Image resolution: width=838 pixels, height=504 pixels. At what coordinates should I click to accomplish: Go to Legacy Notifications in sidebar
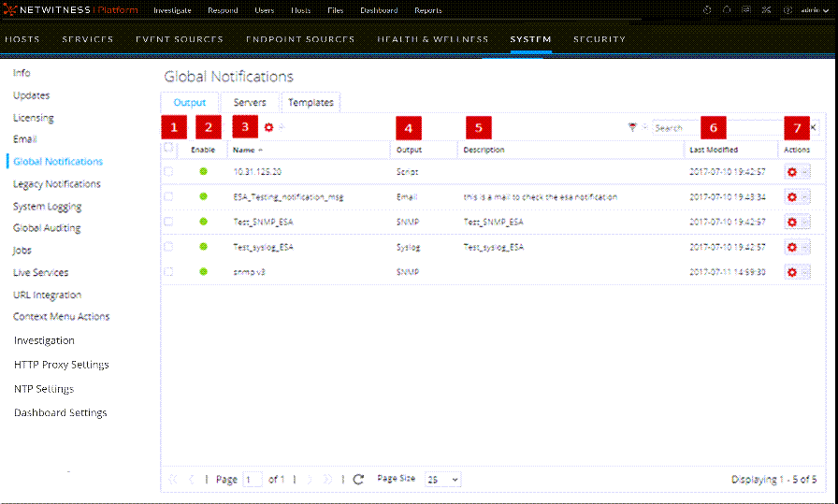57,184
